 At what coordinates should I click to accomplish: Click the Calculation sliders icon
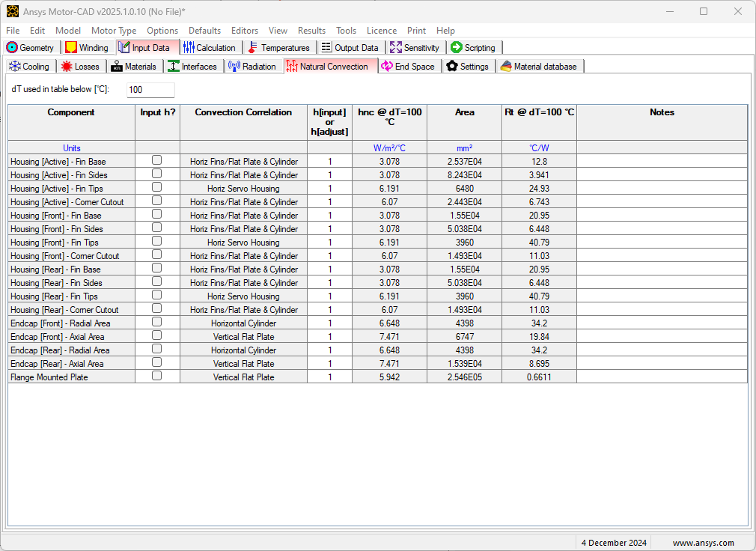click(189, 47)
